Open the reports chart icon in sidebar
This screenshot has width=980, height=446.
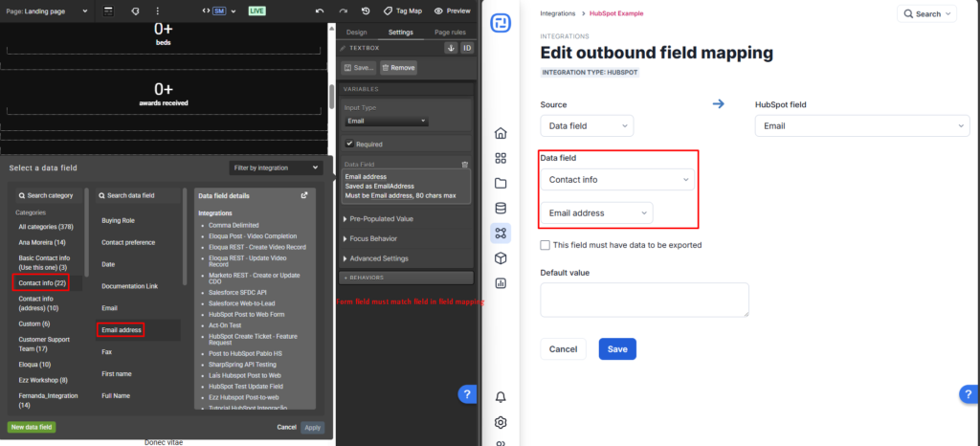coord(500,283)
